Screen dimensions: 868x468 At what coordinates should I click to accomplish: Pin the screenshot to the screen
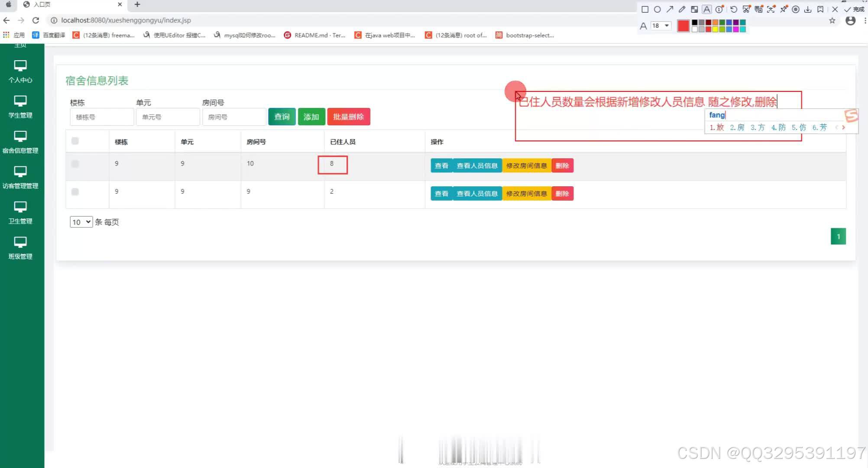[784, 9]
